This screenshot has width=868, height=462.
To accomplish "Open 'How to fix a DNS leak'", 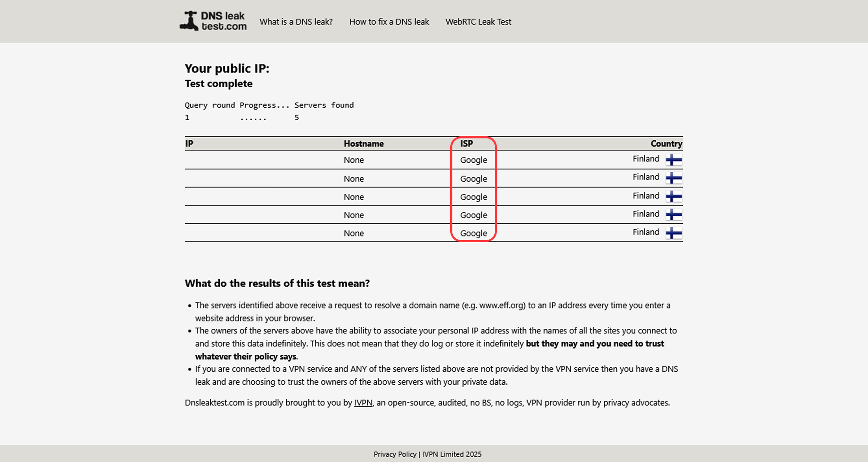I will coord(389,22).
